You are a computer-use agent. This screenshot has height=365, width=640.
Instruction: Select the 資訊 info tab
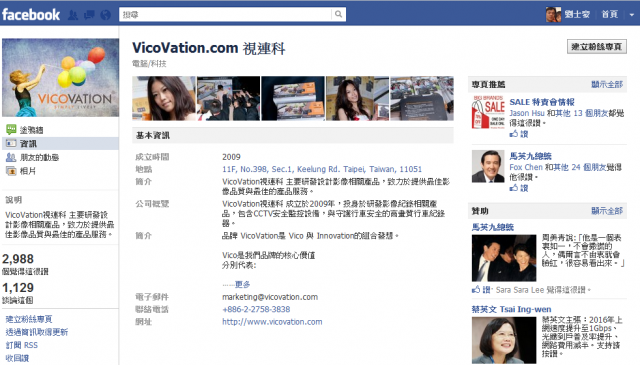(60, 144)
